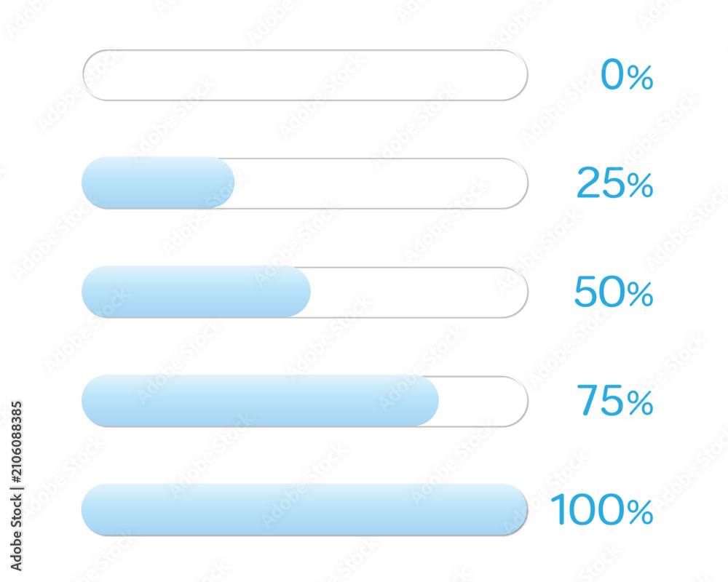728x582 pixels.
Task: Click the unfilled part of the 25% bar
Action: [x=381, y=183]
